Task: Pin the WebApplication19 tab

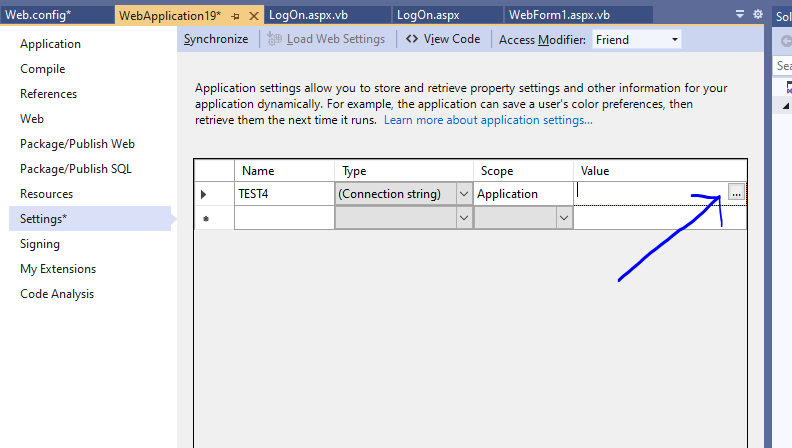Action: point(235,16)
